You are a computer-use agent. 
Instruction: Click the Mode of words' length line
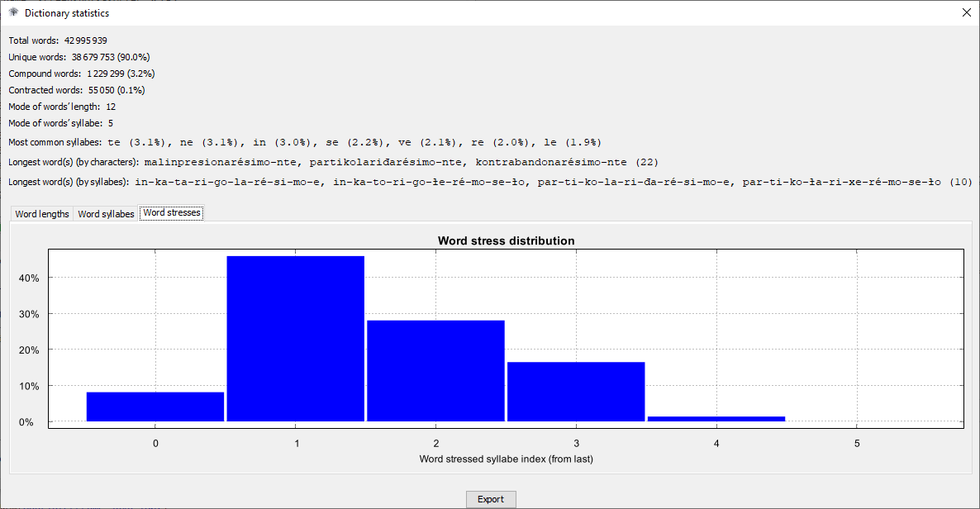62,107
